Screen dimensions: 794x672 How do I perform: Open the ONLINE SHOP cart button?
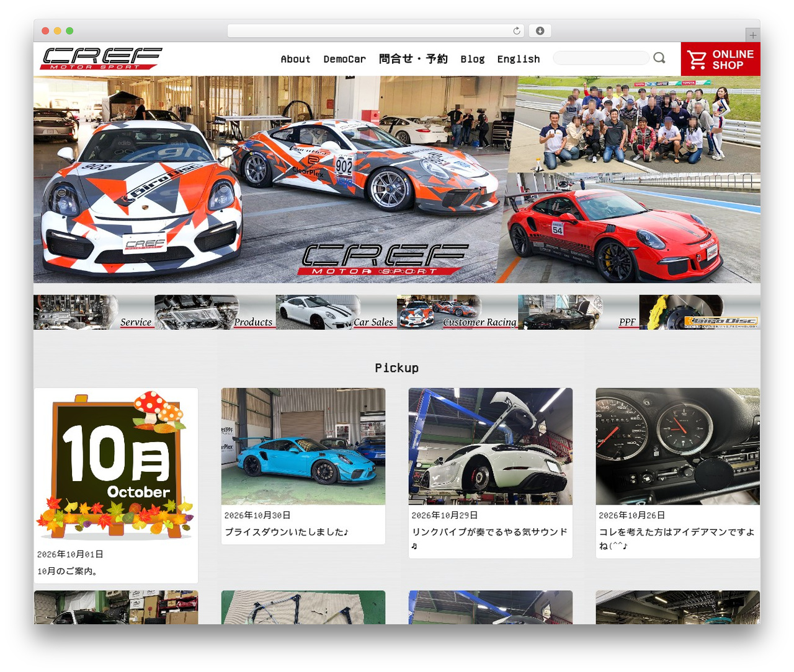720,59
